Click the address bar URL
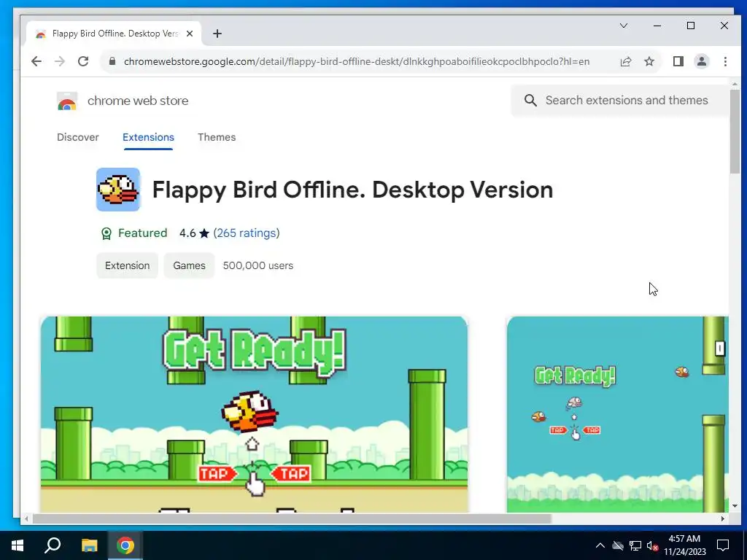 click(356, 61)
